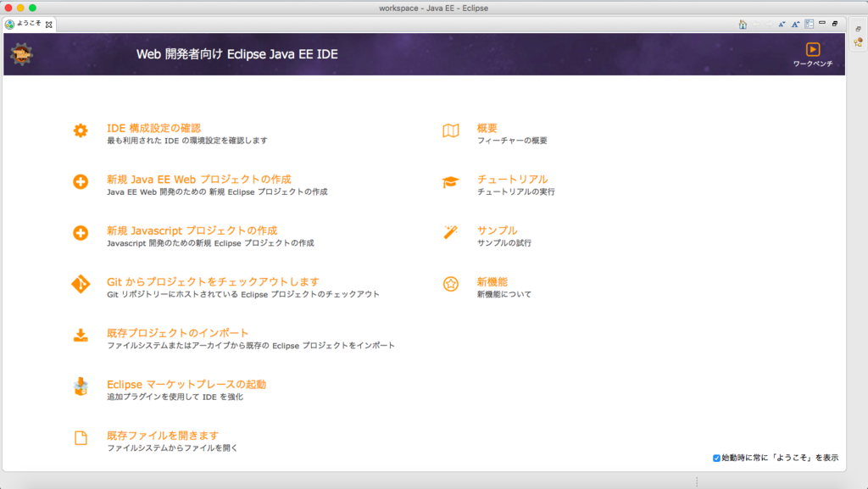Screen dimensions: 868x489
Task: Click the Eclipse マーケットプレース box icon
Action: pyautogui.click(x=81, y=386)
